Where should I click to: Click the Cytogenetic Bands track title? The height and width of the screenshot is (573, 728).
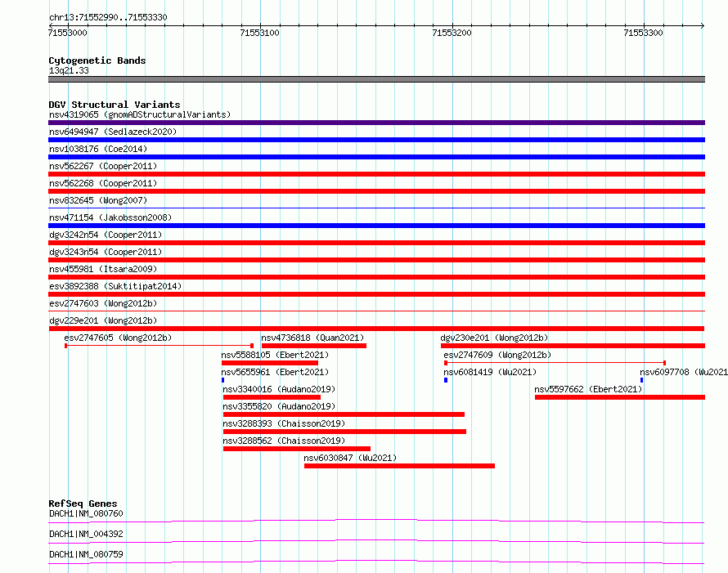tap(97, 60)
